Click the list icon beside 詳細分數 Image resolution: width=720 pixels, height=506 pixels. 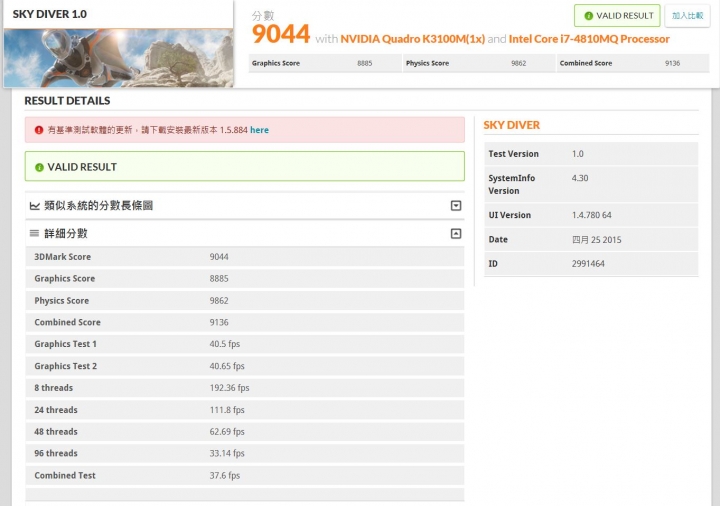pos(34,233)
